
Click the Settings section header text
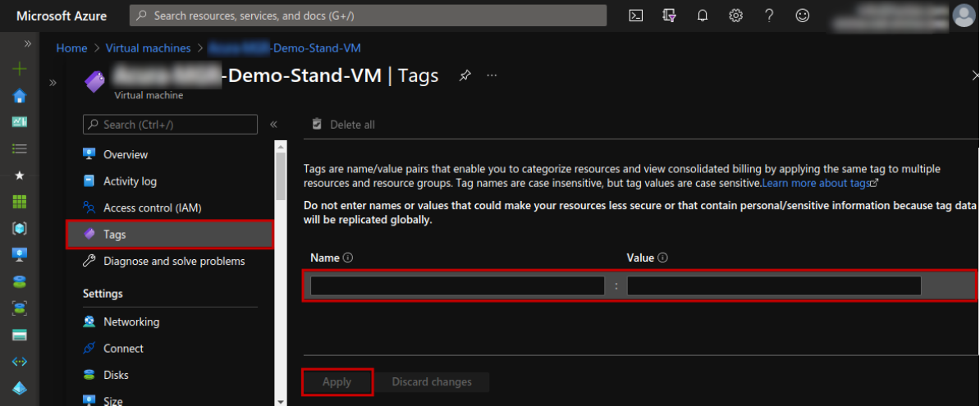(x=103, y=294)
